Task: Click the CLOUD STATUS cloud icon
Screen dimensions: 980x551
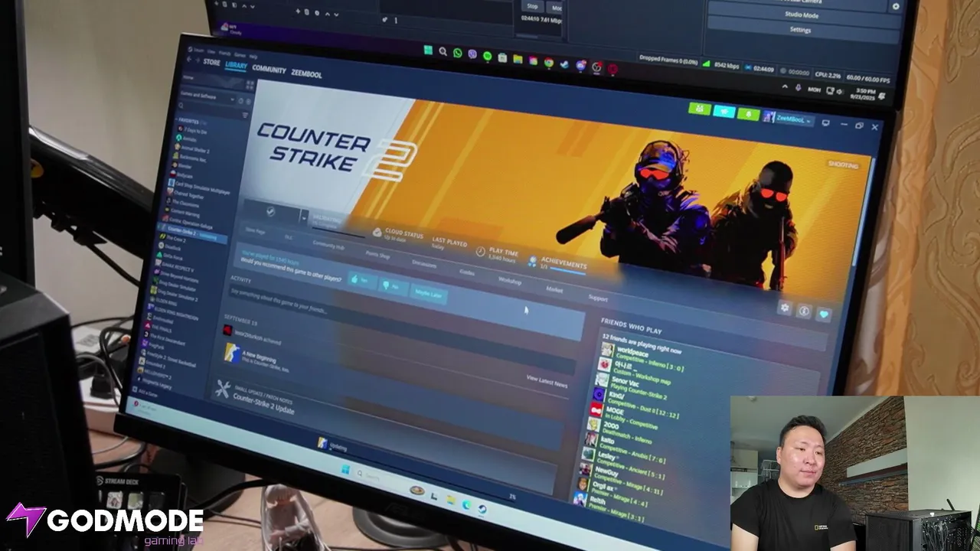Action: pos(377,233)
